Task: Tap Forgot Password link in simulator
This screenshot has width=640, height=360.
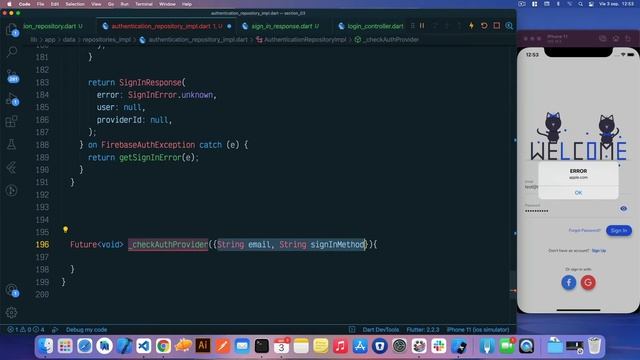Action: coord(584,231)
